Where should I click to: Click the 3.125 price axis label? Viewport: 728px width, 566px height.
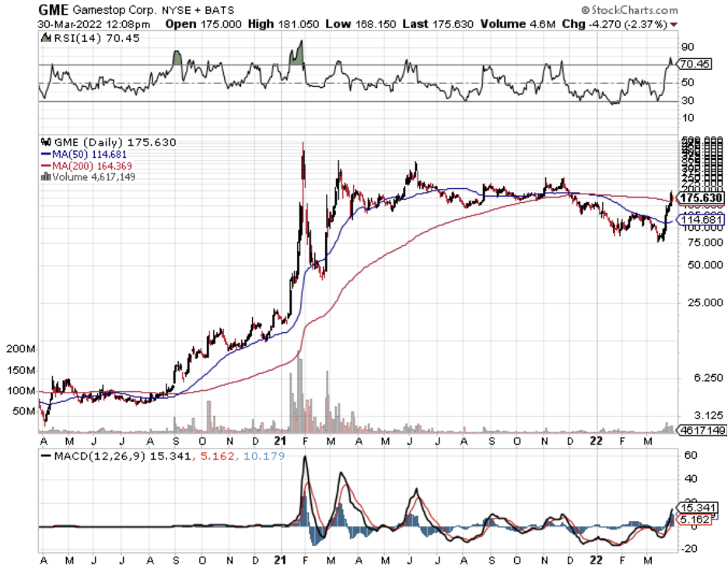[x=708, y=415]
